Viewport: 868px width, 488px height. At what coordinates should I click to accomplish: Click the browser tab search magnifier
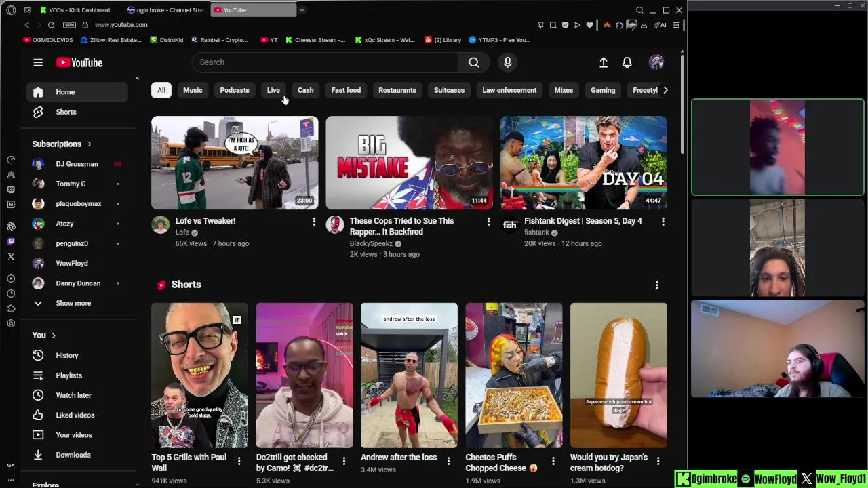(639, 10)
